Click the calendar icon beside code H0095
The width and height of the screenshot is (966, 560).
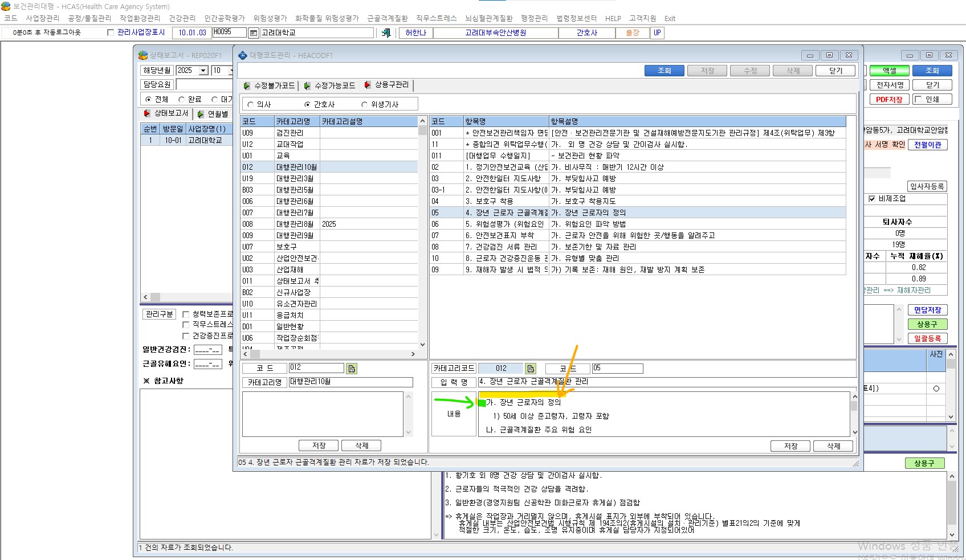254,33
